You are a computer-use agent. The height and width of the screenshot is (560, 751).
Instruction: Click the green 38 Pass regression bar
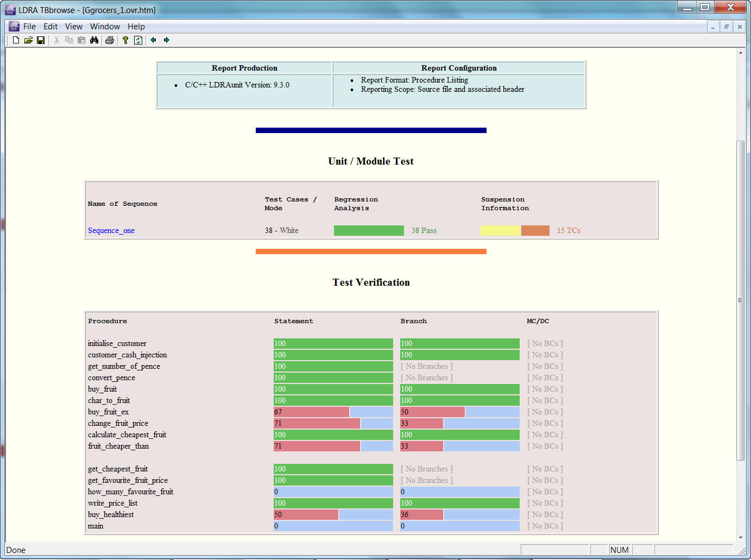[x=369, y=231]
